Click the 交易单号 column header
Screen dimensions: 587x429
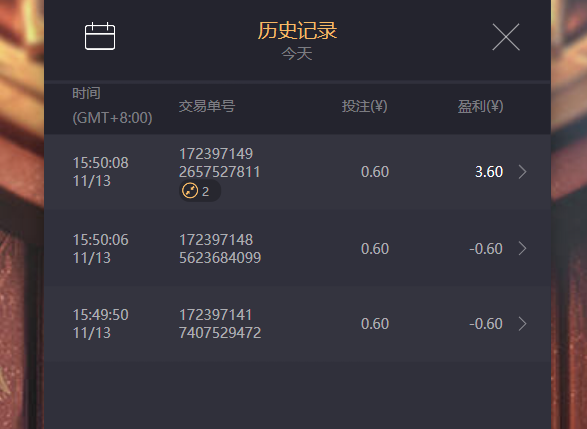pyautogui.click(x=207, y=106)
